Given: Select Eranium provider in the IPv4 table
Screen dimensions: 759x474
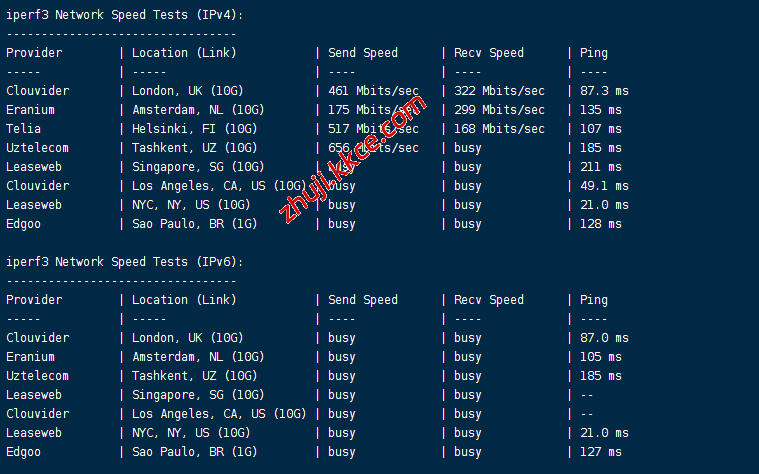Looking at the screenshot, I should tap(31, 110).
